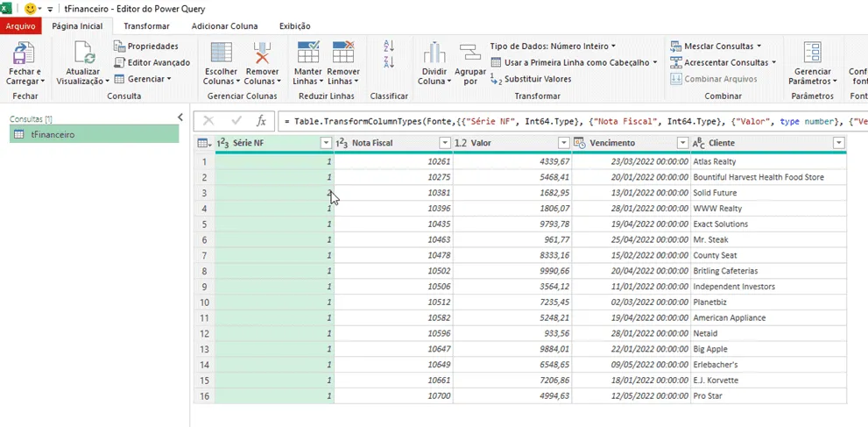Collapse the Consultas pane with the chevron

(180, 117)
